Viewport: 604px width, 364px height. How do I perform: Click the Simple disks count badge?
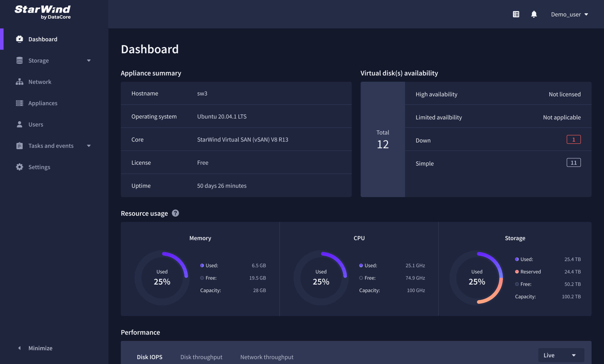click(573, 163)
